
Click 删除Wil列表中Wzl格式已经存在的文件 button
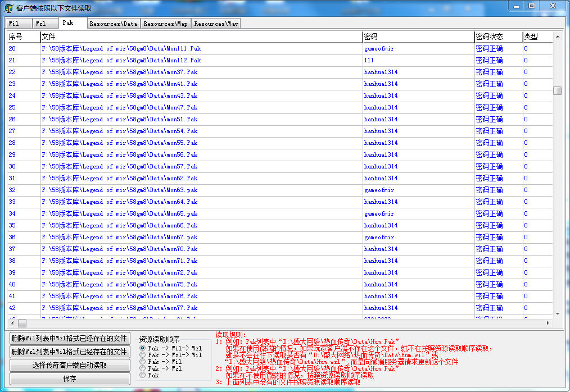coord(70,338)
